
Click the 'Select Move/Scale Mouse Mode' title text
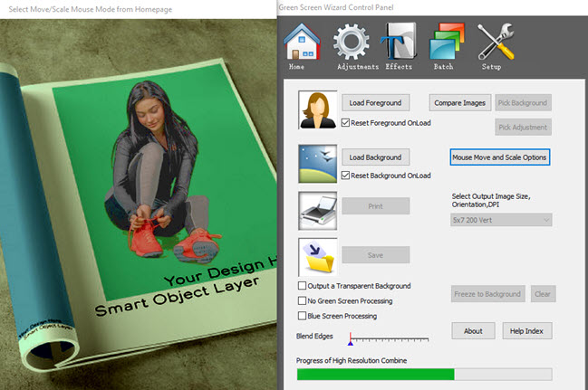point(90,9)
